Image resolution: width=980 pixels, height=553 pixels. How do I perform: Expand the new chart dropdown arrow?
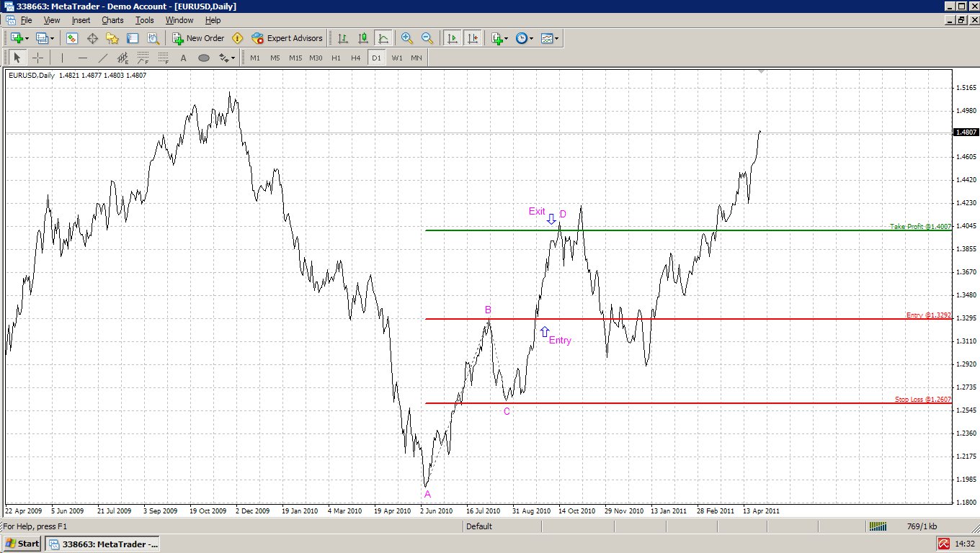tap(27, 38)
